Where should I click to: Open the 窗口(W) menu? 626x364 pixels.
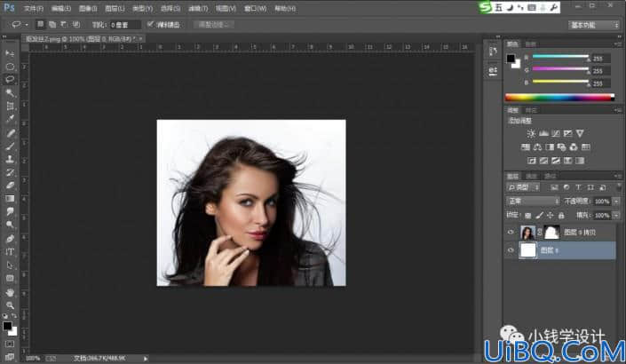click(x=255, y=8)
